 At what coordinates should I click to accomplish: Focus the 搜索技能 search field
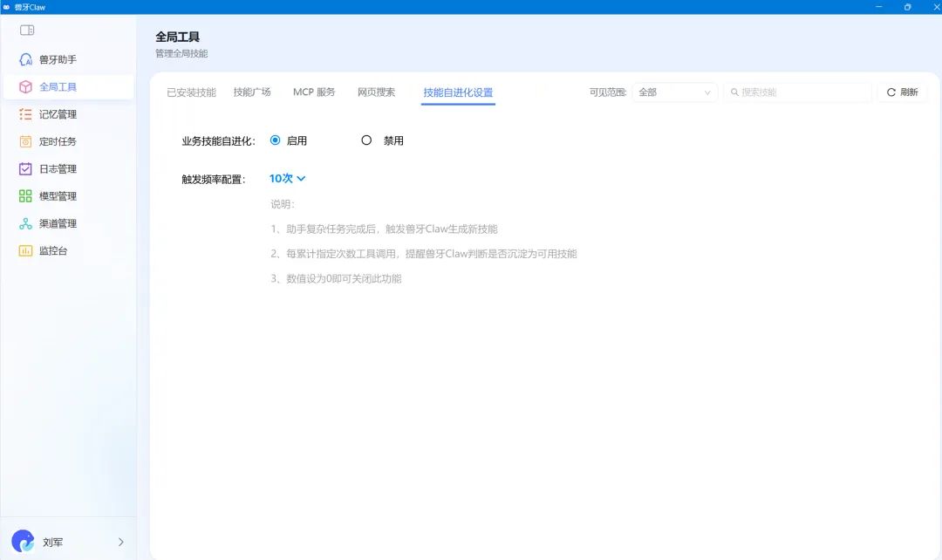point(798,92)
